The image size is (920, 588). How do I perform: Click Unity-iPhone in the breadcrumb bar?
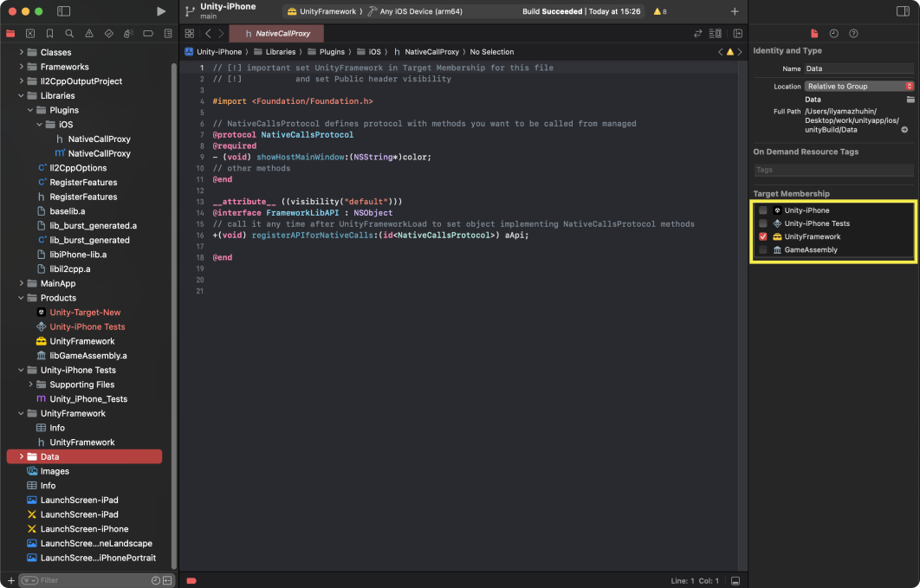[x=214, y=52]
